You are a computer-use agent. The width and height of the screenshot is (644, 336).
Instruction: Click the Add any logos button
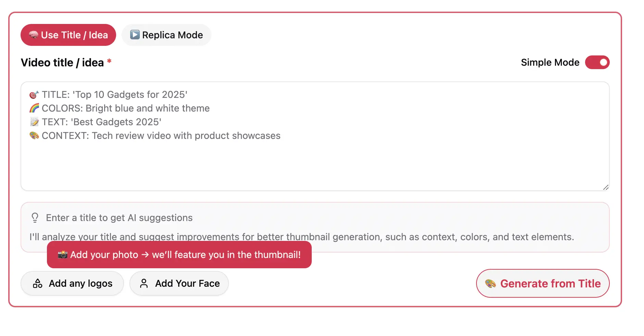click(x=72, y=283)
